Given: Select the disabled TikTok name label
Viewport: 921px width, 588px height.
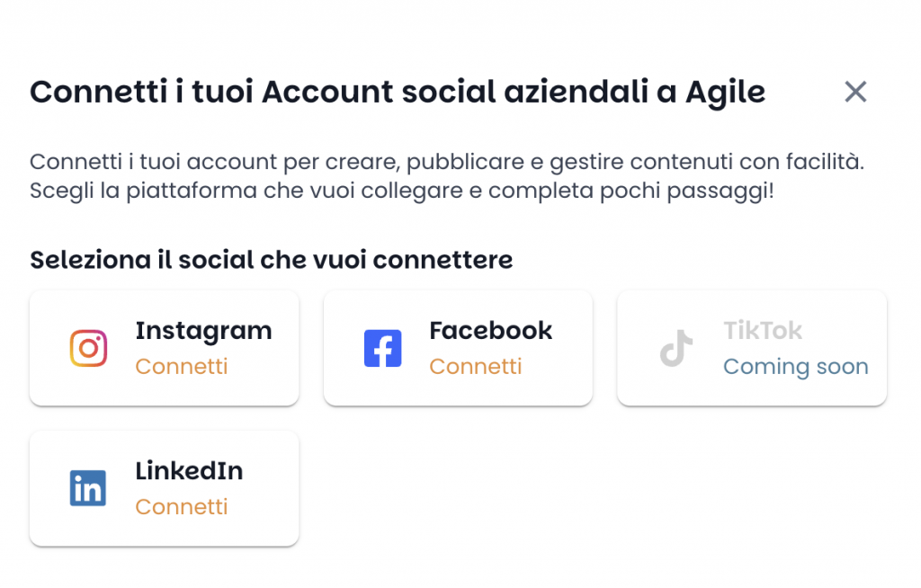Looking at the screenshot, I should point(763,331).
